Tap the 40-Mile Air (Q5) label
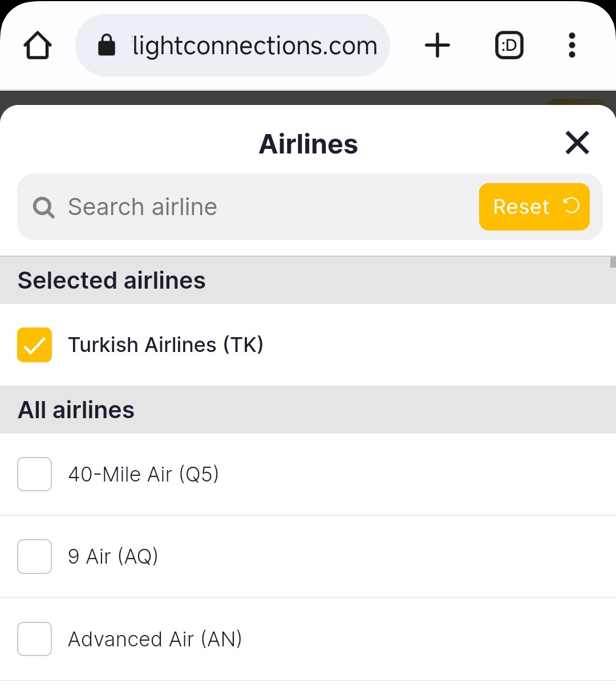 [143, 475]
